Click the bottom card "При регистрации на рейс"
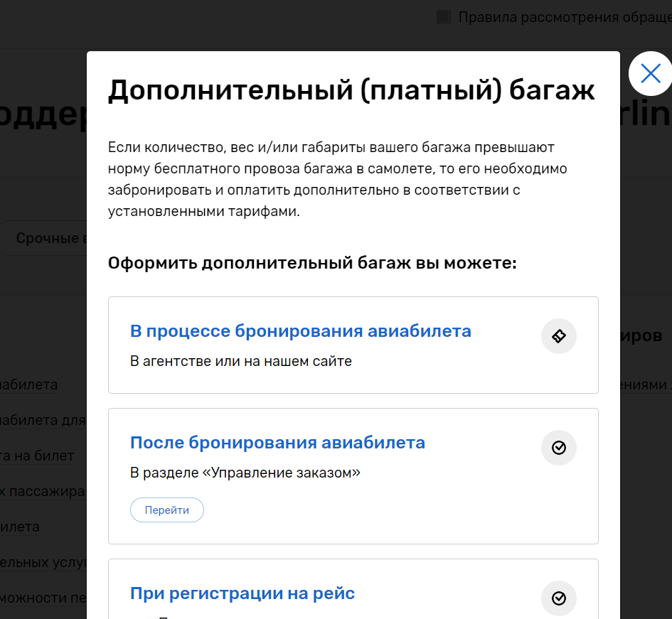 pyautogui.click(x=353, y=592)
